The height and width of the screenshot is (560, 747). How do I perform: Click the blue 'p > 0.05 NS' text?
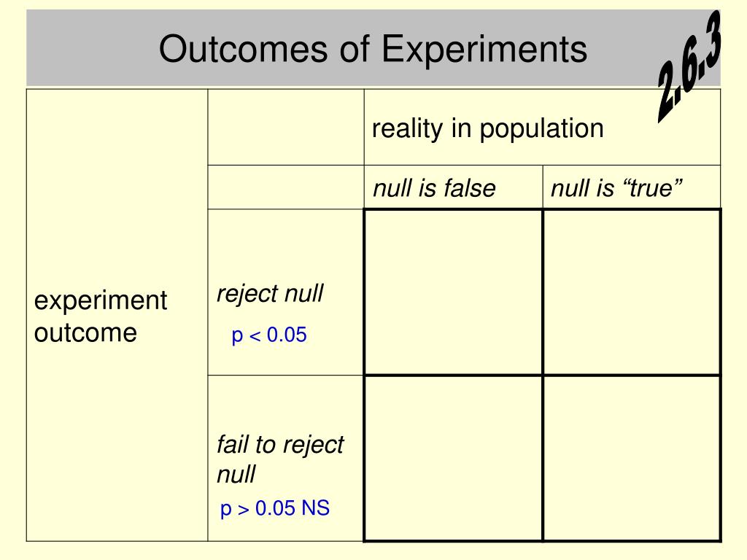click(275, 508)
